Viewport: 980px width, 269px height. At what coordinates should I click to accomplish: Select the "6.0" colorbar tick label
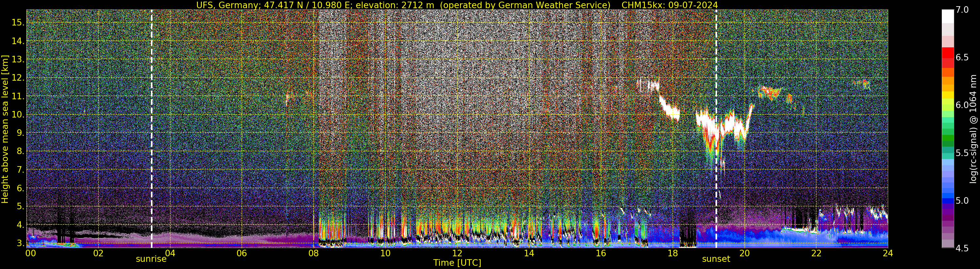point(961,105)
